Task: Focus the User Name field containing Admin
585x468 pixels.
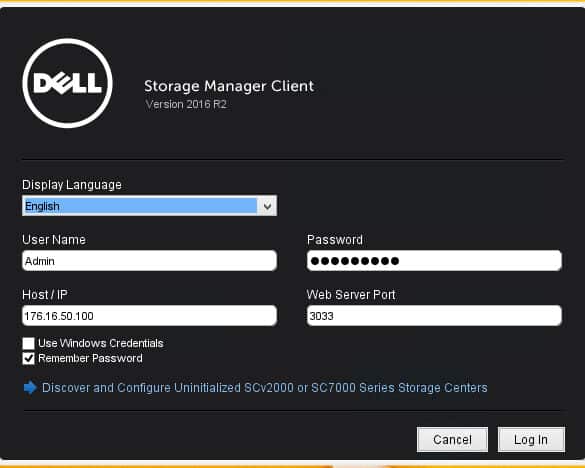Action: point(149,261)
